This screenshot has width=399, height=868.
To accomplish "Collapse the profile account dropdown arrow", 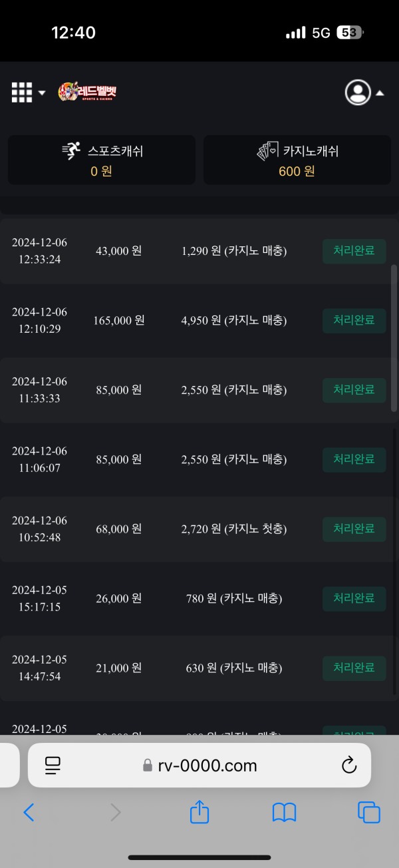I will (x=380, y=93).
